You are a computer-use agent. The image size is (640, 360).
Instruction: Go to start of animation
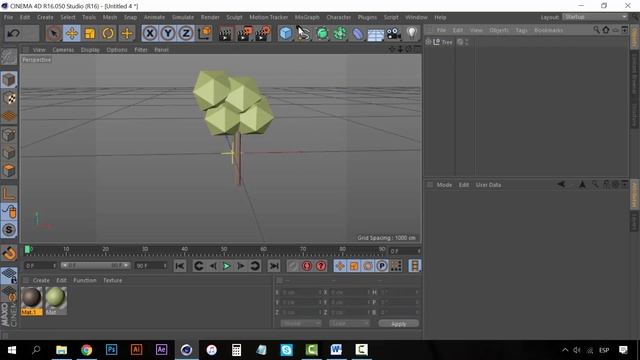pyautogui.click(x=180, y=266)
